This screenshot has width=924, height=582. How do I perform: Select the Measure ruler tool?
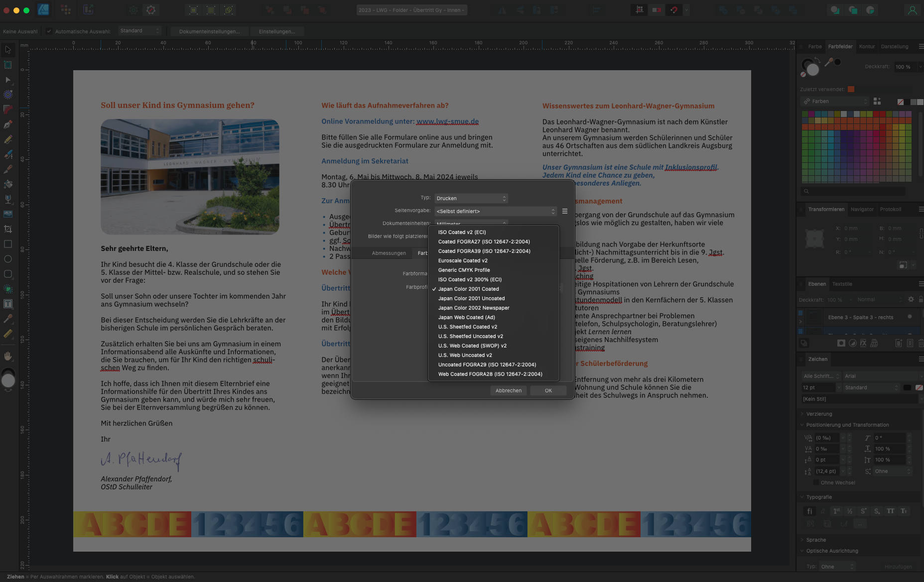[x=8, y=334]
